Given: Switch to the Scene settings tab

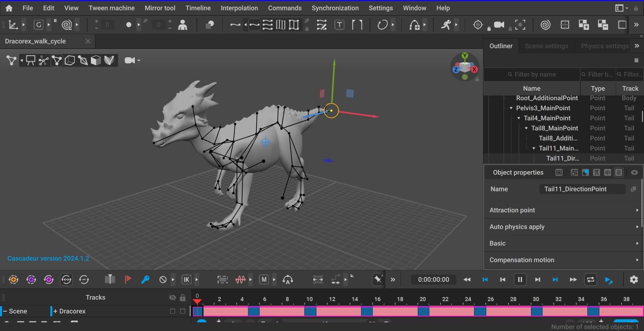Looking at the screenshot, I should click(546, 46).
